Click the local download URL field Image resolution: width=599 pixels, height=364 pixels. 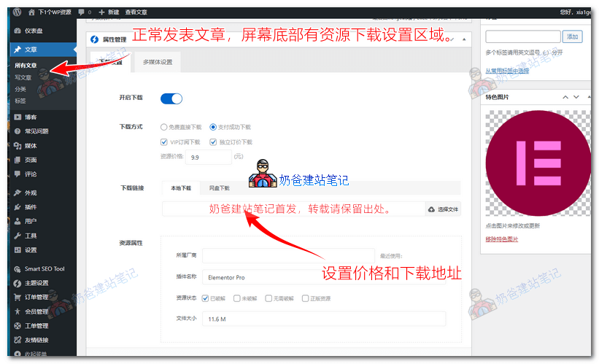click(293, 209)
